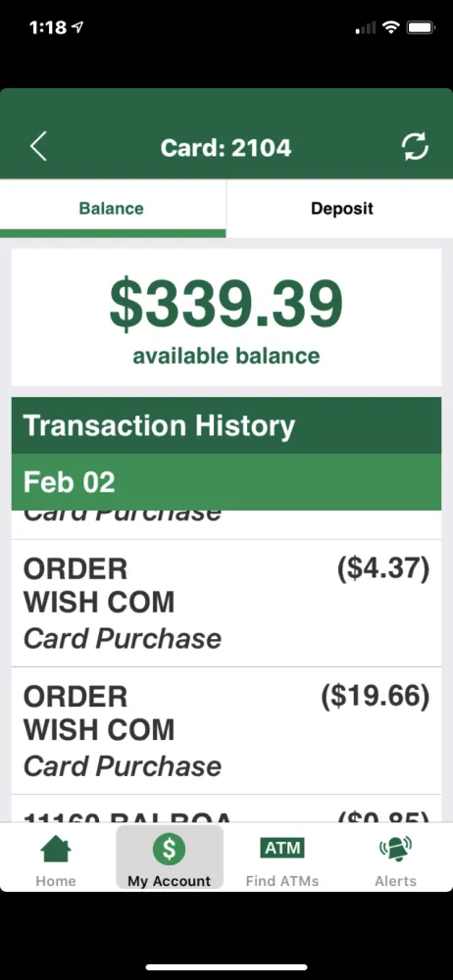Tap the Card: 2104 title
Screen dimensions: 453x980
pyautogui.click(x=226, y=148)
